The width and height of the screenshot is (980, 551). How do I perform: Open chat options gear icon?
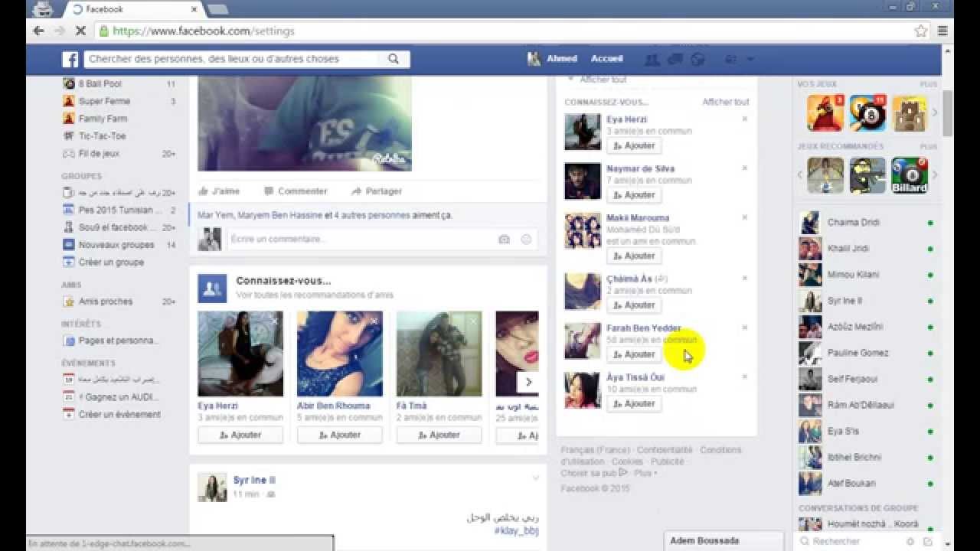point(910,542)
